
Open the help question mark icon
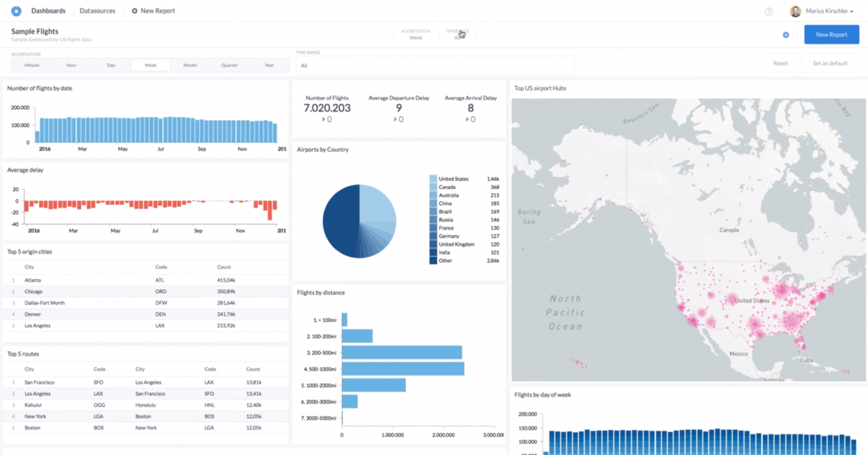coord(769,12)
